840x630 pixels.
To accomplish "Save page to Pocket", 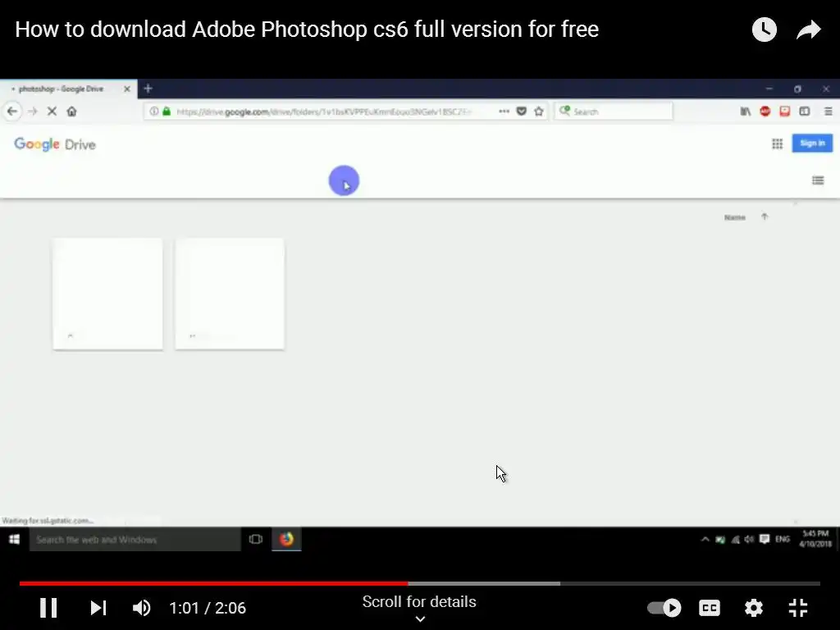I will coord(521,112).
